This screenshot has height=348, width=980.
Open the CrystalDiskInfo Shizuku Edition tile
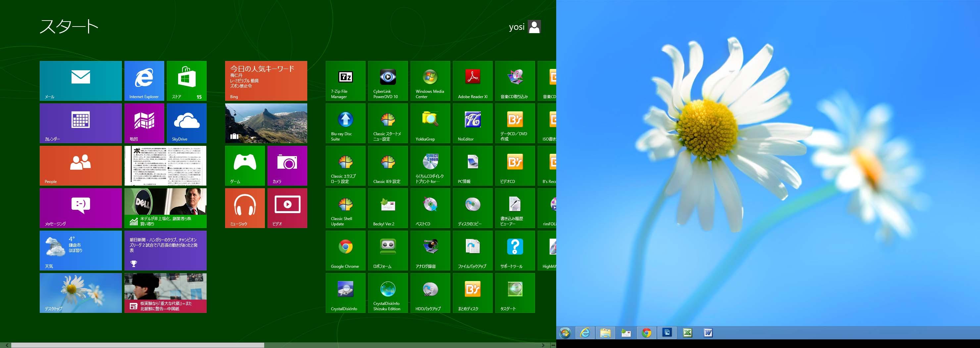tap(388, 293)
